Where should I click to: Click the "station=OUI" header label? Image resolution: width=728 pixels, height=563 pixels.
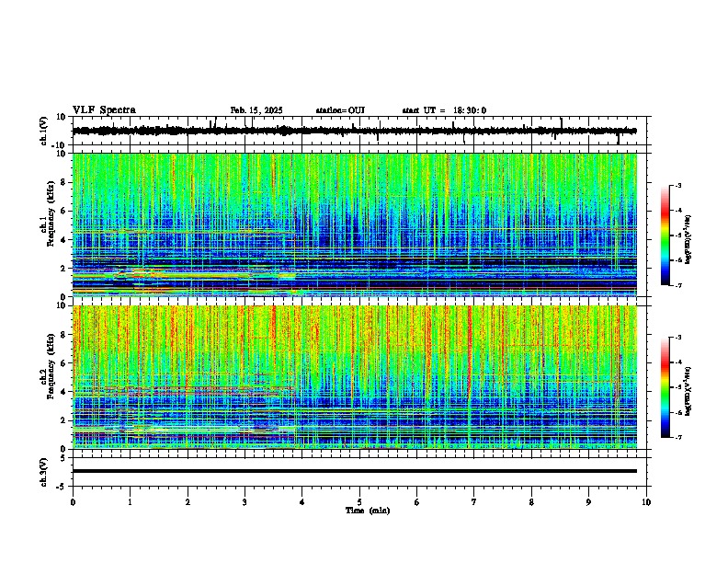[x=340, y=110]
